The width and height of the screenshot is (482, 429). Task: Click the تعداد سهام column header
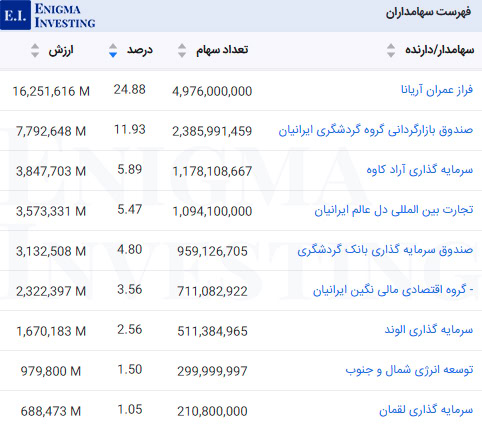click(x=222, y=50)
